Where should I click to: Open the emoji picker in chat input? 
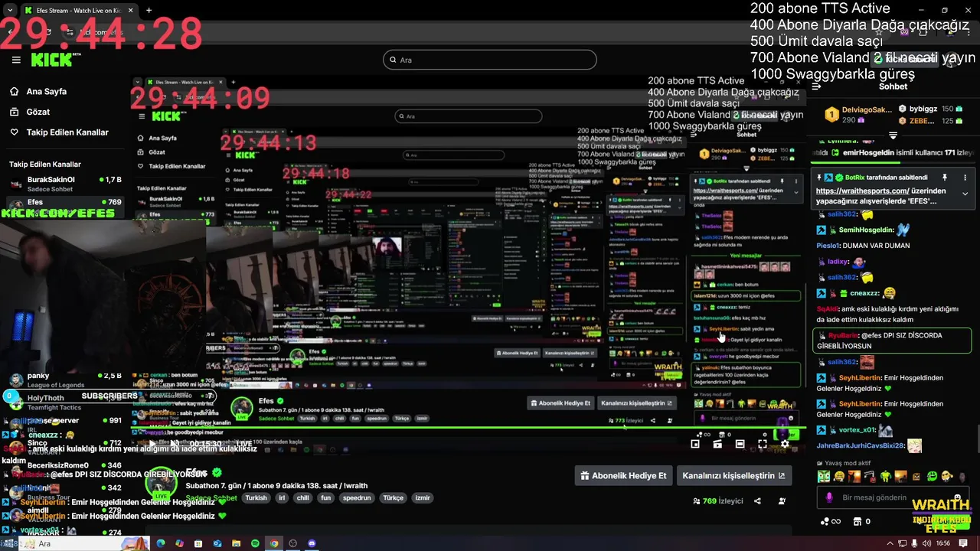tap(958, 497)
